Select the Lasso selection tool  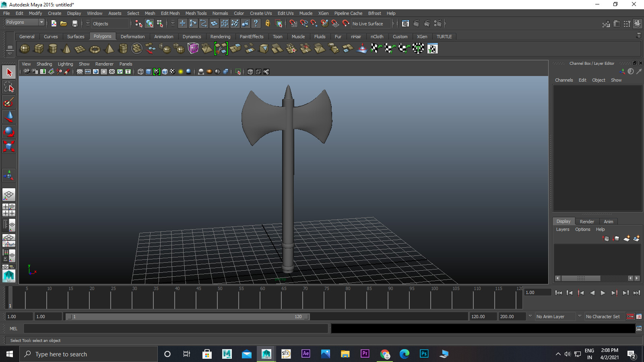point(9,87)
